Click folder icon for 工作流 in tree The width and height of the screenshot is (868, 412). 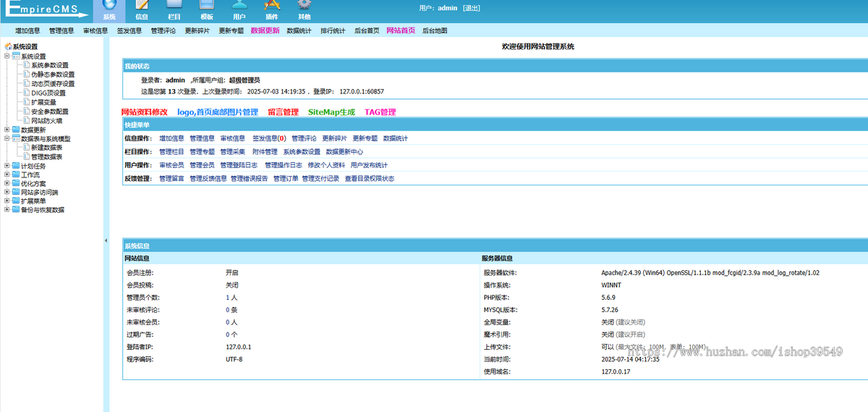16,175
